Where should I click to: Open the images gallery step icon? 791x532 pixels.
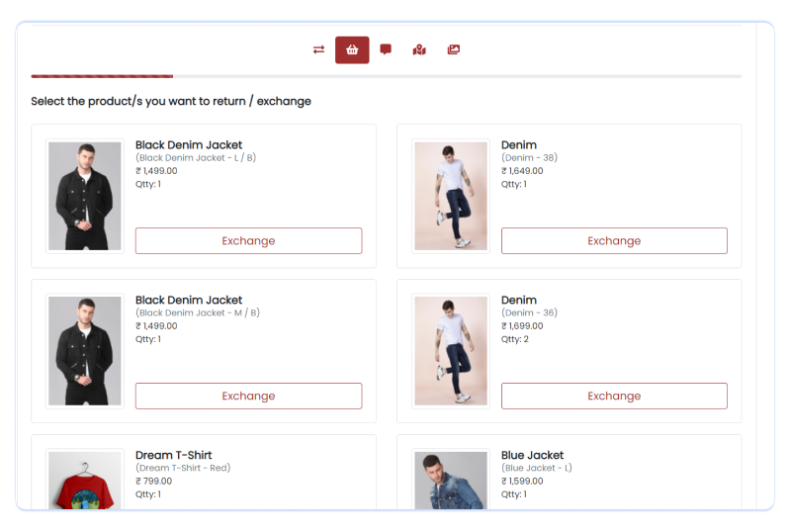pyautogui.click(x=454, y=49)
